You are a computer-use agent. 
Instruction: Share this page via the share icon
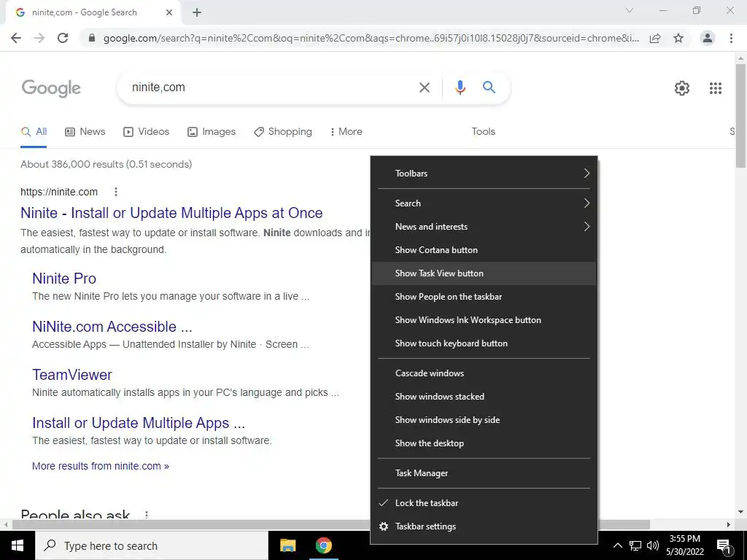655,38
